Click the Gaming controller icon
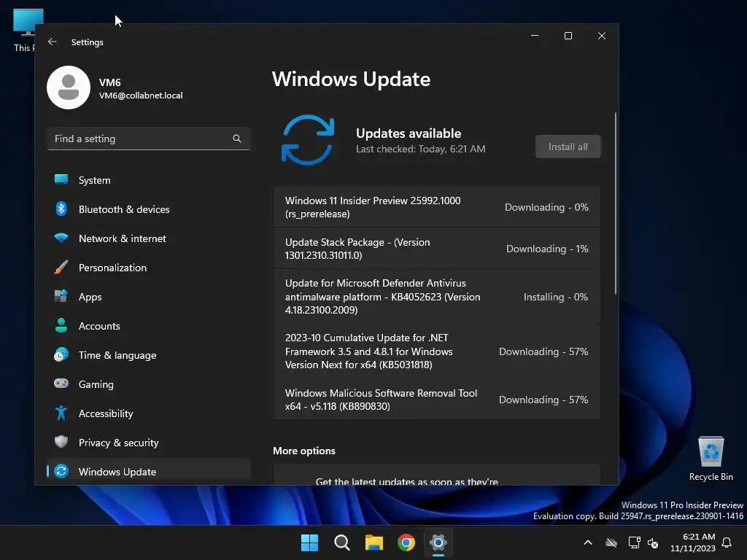This screenshot has height=560, width=747. click(61, 384)
